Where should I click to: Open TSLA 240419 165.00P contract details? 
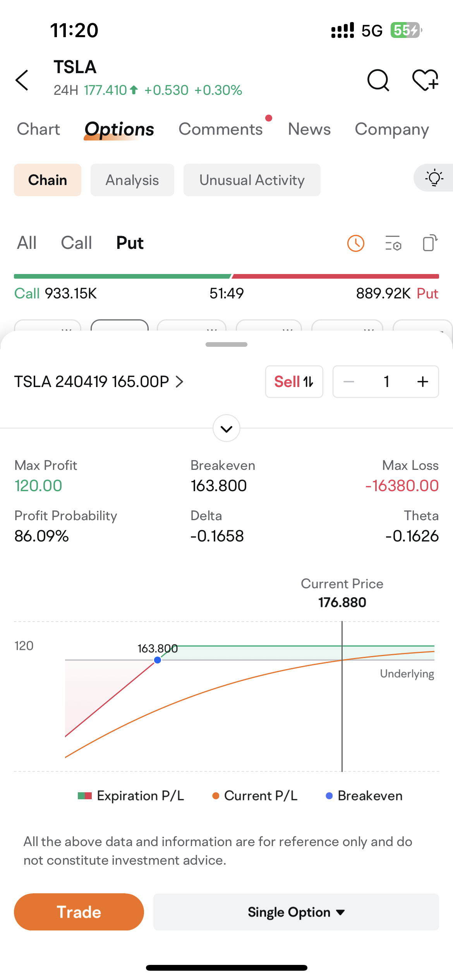[99, 382]
